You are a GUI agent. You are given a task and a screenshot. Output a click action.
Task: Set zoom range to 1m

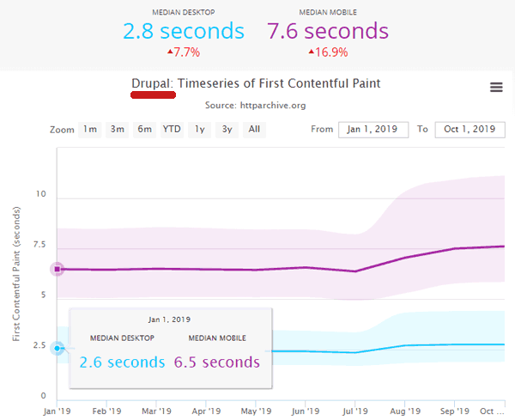click(x=89, y=130)
